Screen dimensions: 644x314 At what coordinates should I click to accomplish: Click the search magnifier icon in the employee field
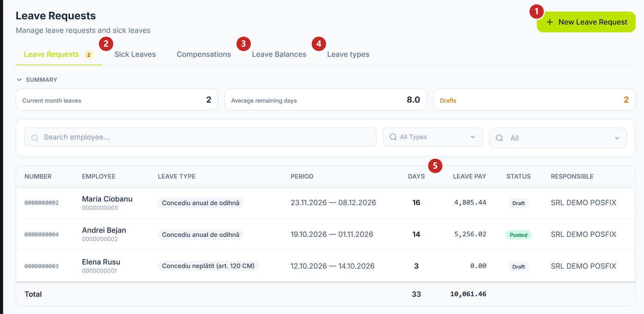35,138
